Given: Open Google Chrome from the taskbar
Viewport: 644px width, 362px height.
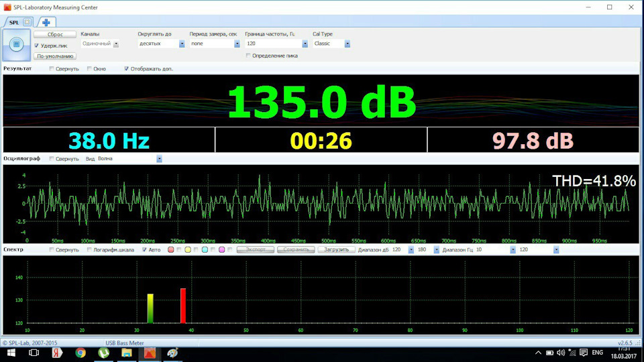Looking at the screenshot, I should (x=80, y=353).
